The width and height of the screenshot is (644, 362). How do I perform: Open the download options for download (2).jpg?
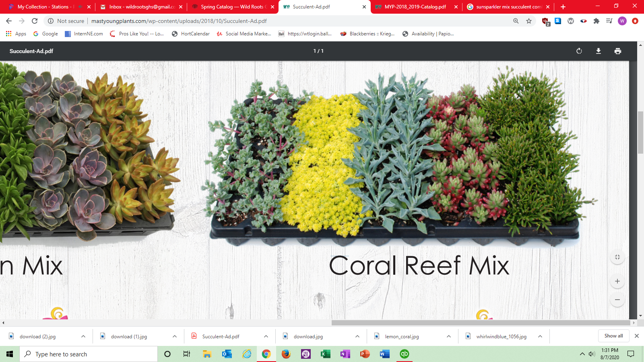pos(83,336)
